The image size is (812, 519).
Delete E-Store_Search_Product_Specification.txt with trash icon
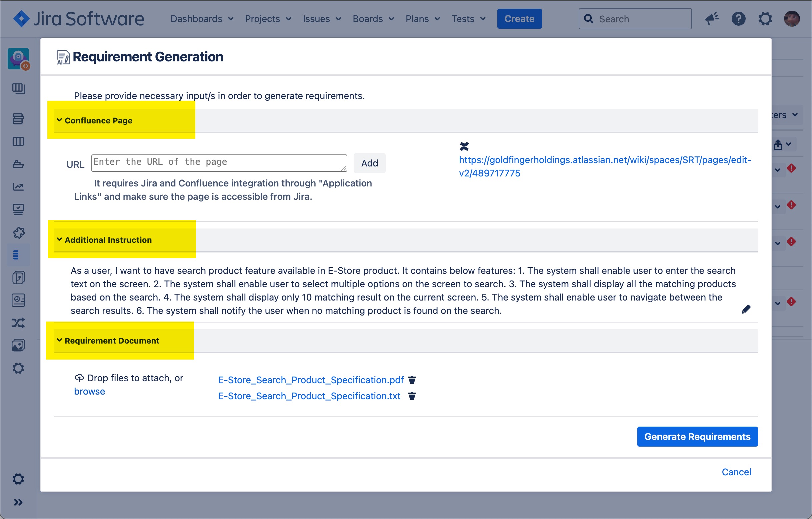click(412, 396)
